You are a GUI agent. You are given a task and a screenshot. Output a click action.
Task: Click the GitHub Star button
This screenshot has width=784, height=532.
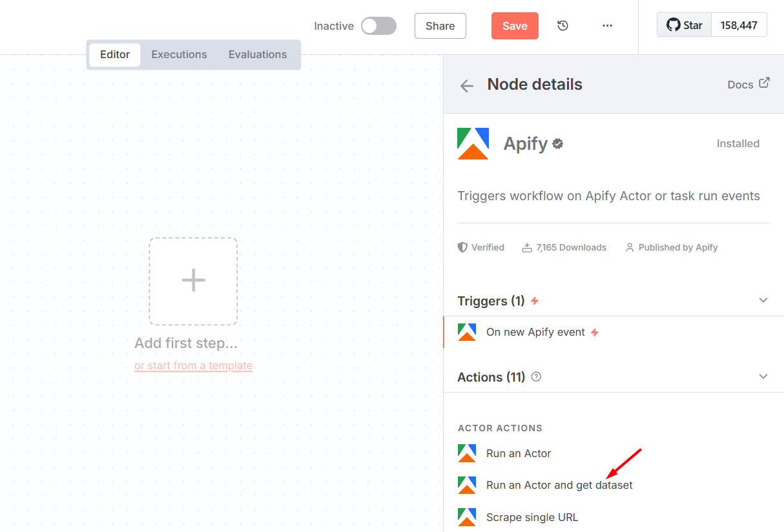[685, 25]
